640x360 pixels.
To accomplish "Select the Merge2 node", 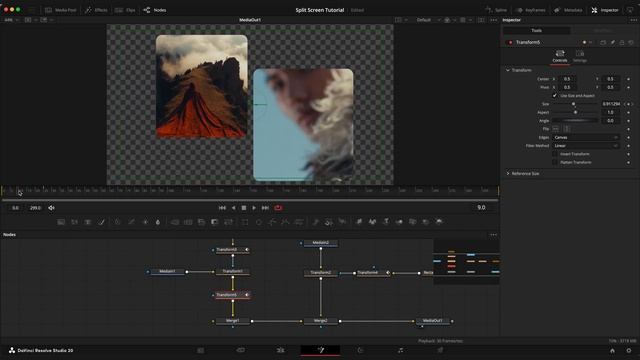I will [x=320, y=321].
